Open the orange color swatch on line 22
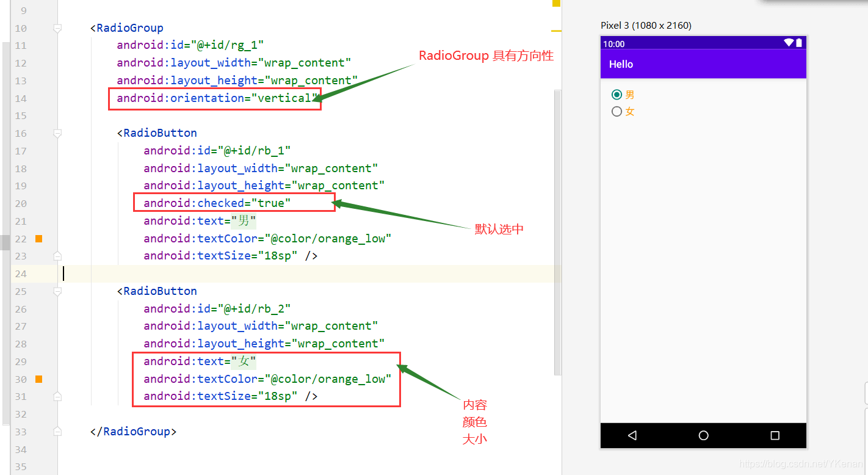The width and height of the screenshot is (868, 475). pos(38,239)
